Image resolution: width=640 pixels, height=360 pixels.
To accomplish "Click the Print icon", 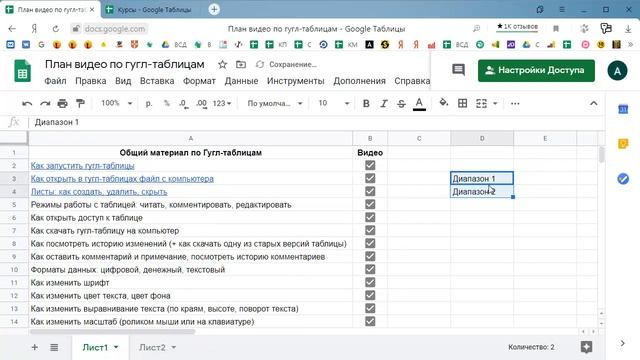I will [62, 104].
